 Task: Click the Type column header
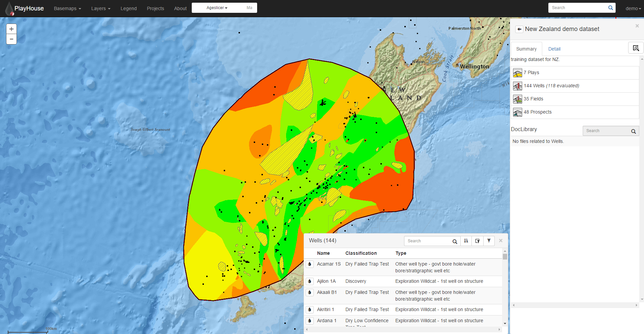401,253
